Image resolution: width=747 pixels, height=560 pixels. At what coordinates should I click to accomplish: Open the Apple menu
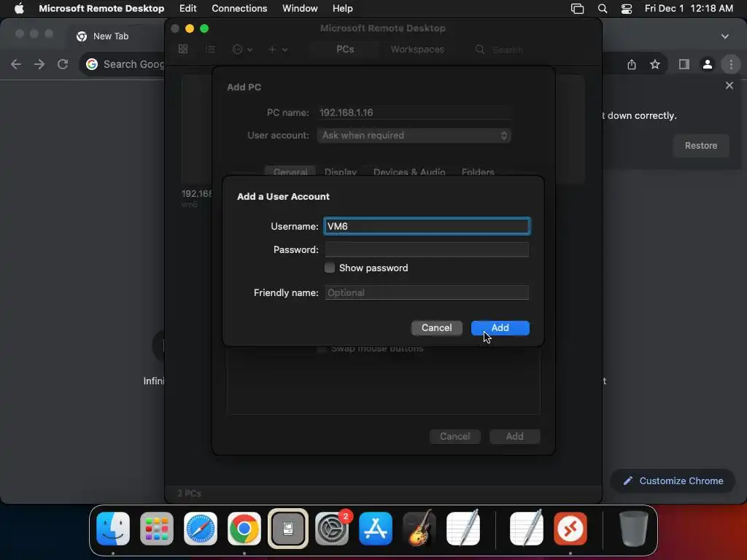[x=19, y=8]
